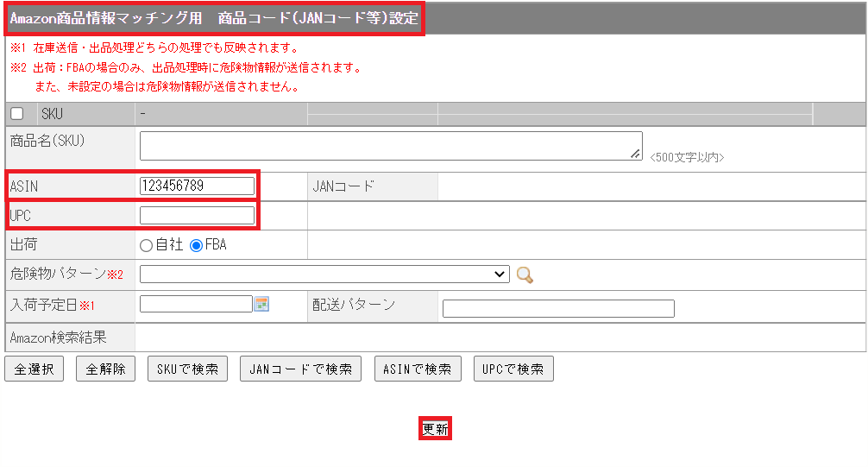Focus the UPC input field

pyautogui.click(x=197, y=215)
